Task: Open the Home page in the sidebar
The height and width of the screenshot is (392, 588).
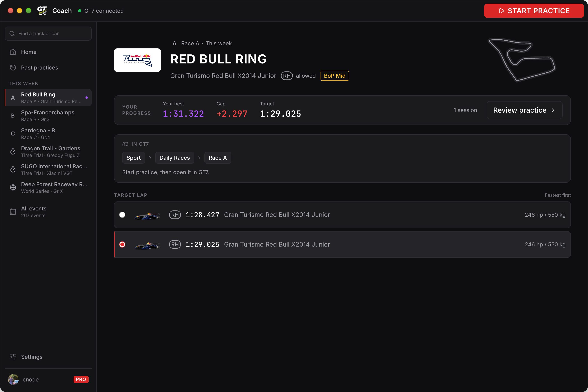Action: click(48, 52)
